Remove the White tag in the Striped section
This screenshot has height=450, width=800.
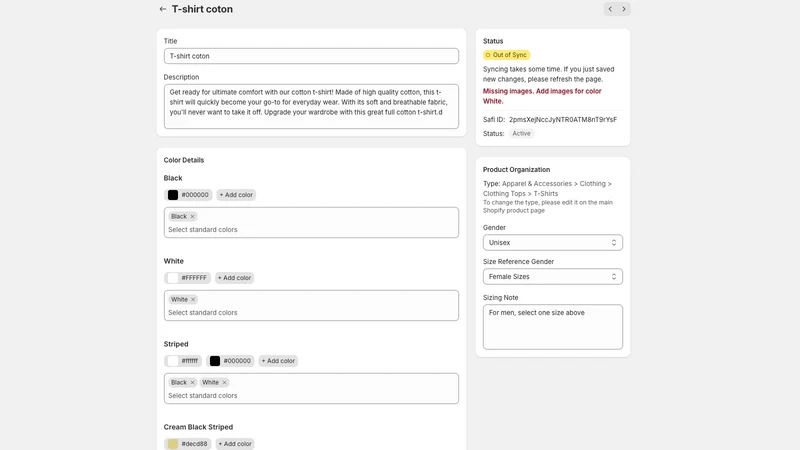coord(224,383)
